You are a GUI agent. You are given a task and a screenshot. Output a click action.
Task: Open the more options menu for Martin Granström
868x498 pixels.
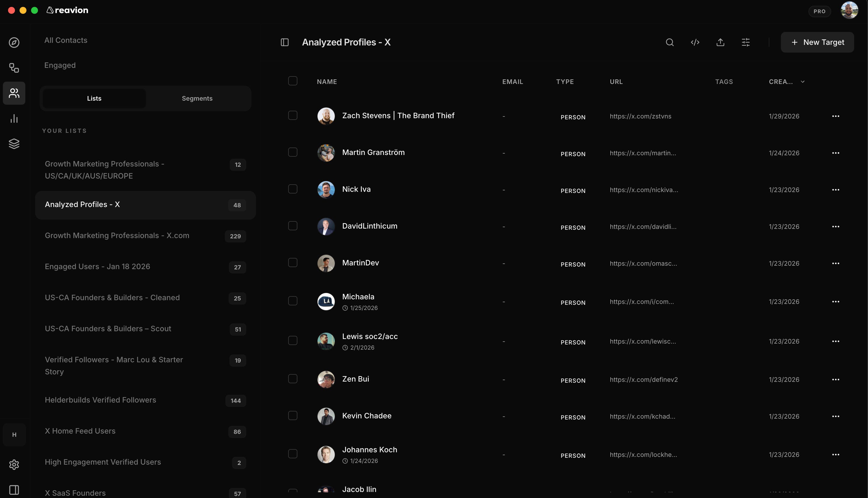click(x=836, y=153)
